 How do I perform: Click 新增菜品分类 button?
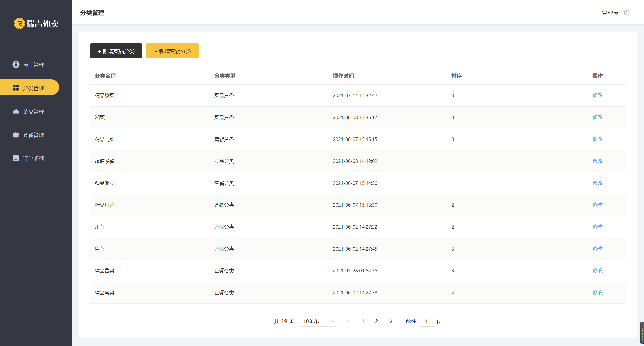click(116, 51)
